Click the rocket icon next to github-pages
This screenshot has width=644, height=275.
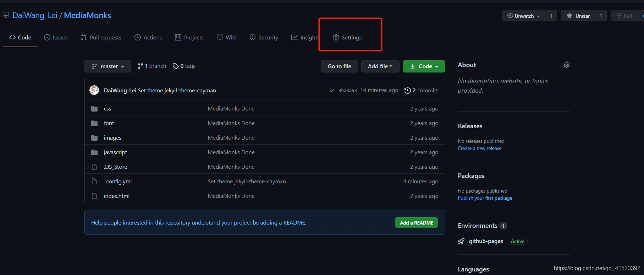[461, 241]
